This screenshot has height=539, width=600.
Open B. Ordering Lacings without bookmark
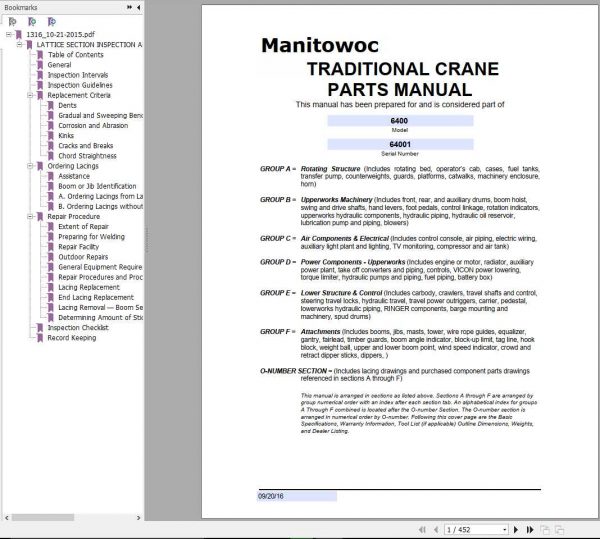(x=100, y=207)
